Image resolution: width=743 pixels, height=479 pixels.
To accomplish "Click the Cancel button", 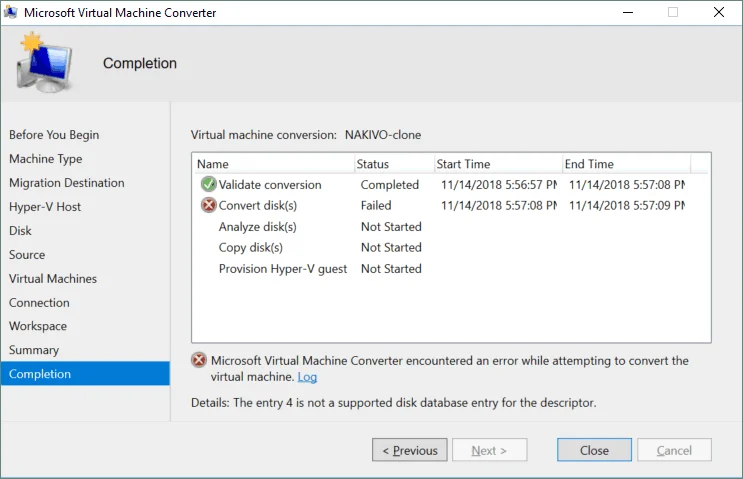I will coord(674,450).
